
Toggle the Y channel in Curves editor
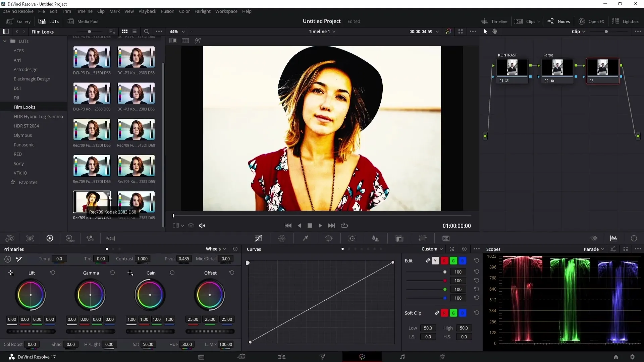click(435, 260)
